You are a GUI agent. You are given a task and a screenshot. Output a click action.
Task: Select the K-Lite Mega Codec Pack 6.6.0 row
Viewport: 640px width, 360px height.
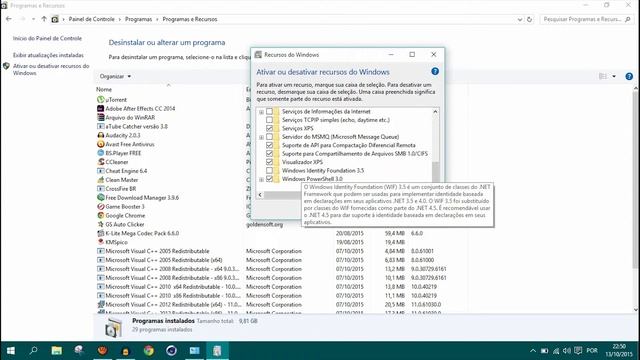pyautogui.click(x=142, y=233)
